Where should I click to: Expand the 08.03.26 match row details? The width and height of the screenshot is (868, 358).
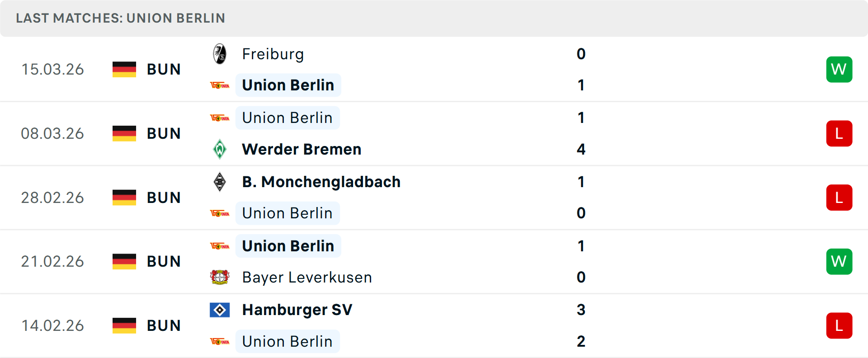point(434,133)
